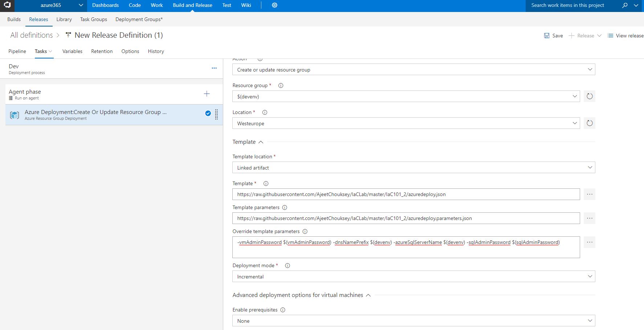This screenshot has height=330, width=644.
Task: Go to the Releases hub
Action: 38,19
